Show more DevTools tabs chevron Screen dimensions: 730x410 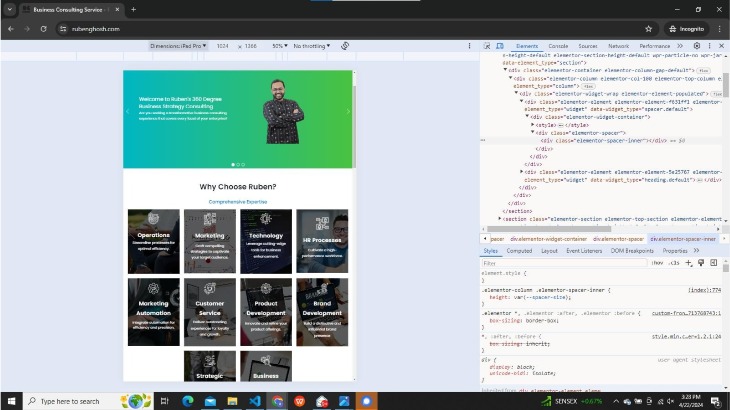click(x=680, y=46)
